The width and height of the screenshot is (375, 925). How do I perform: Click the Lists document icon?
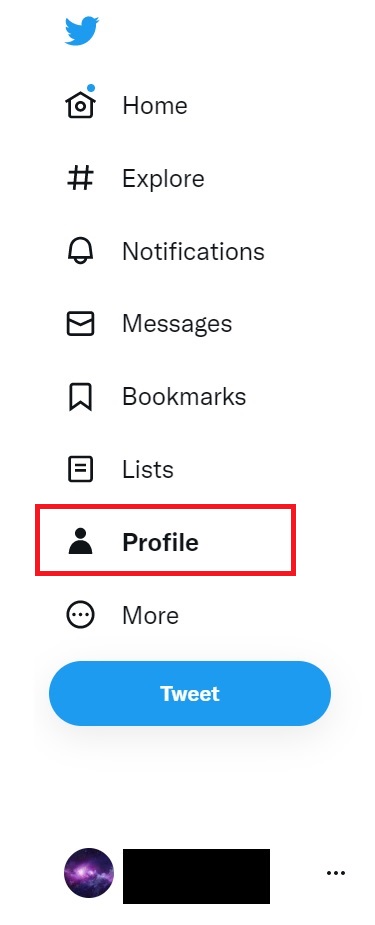[x=81, y=470]
